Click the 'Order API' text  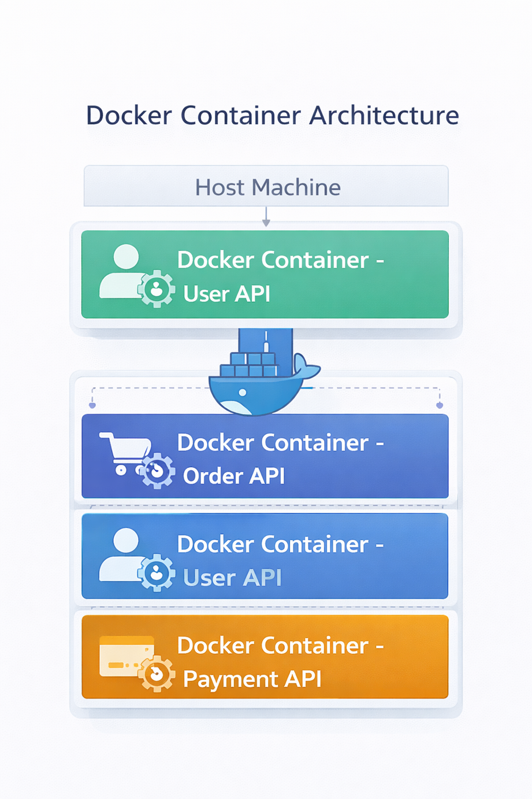pyautogui.click(x=234, y=476)
